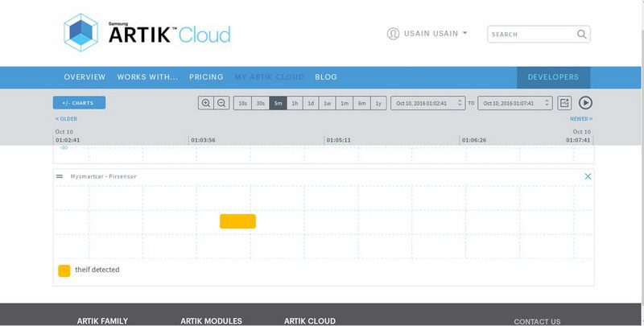Screen dimensions: 644x326
Task: Click the 'Mysmartcar - Pirsensor' chart title
Action: pyautogui.click(x=104, y=176)
